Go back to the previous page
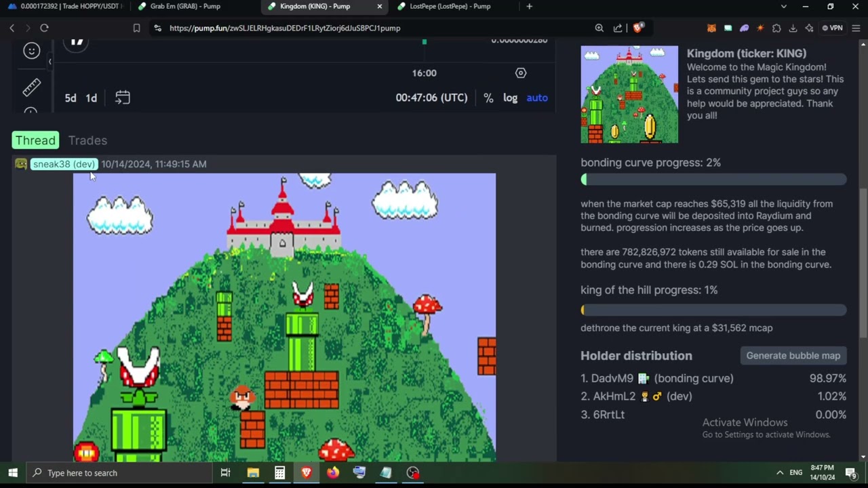 point(12,28)
